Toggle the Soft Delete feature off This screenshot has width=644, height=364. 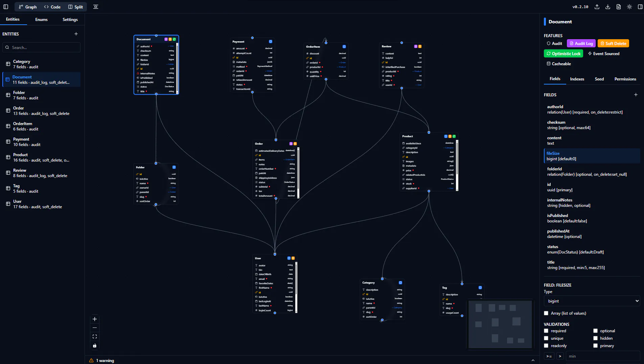point(613,44)
